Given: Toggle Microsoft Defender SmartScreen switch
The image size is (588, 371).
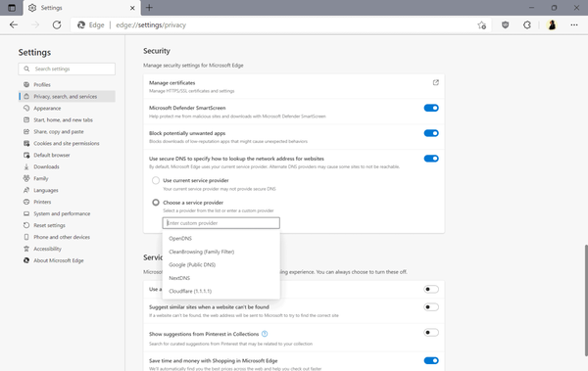Looking at the screenshot, I should pos(431,108).
